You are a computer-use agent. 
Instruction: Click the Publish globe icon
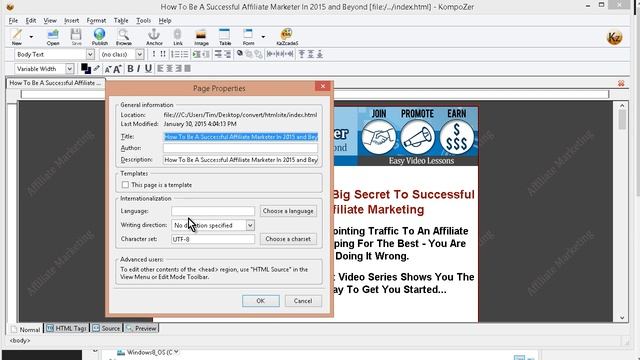click(100, 37)
